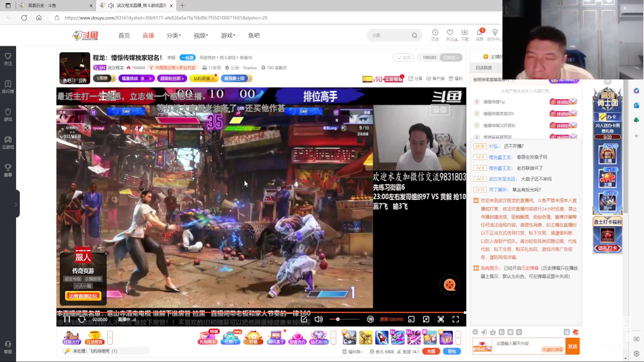Open the 钻粉联赛 badge

(204, 78)
